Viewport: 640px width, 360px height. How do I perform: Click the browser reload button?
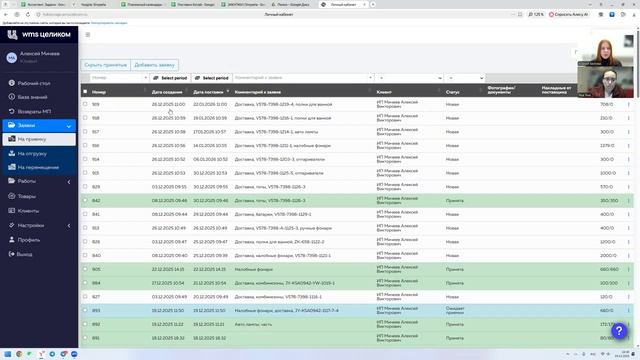coord(28,14)
